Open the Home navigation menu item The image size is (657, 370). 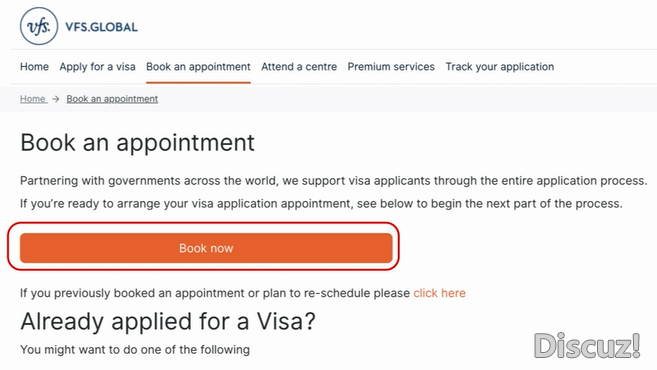click(x=34, y=67)
